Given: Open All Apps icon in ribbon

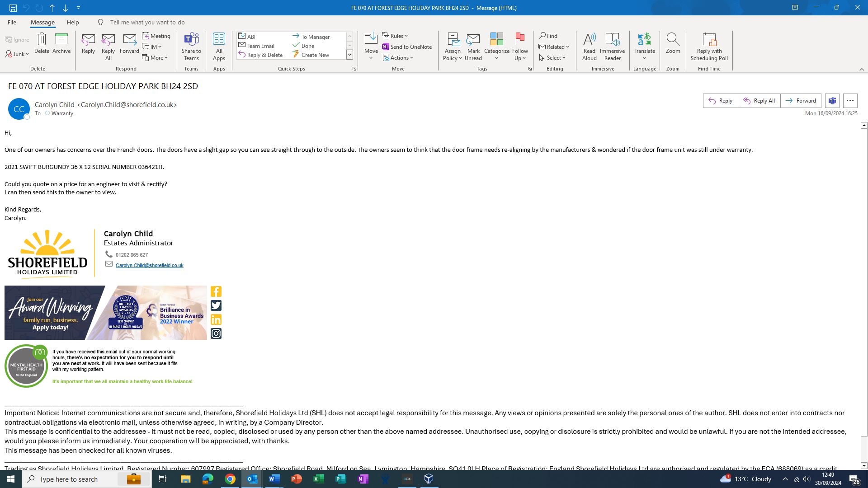Looking at the screenshot, I should 219,40.
